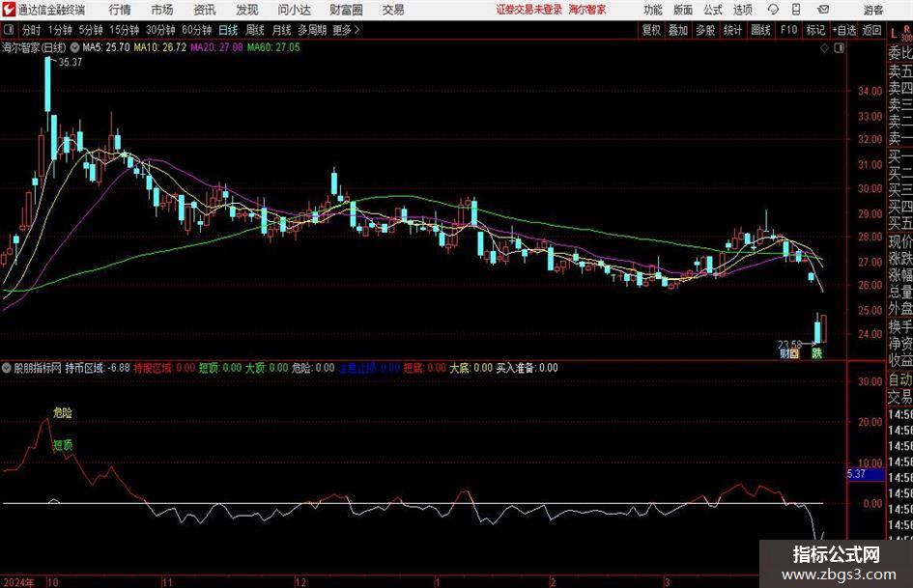
Task: Click the 持币区域: -6.88 value
Action: [x=98, y=368]
